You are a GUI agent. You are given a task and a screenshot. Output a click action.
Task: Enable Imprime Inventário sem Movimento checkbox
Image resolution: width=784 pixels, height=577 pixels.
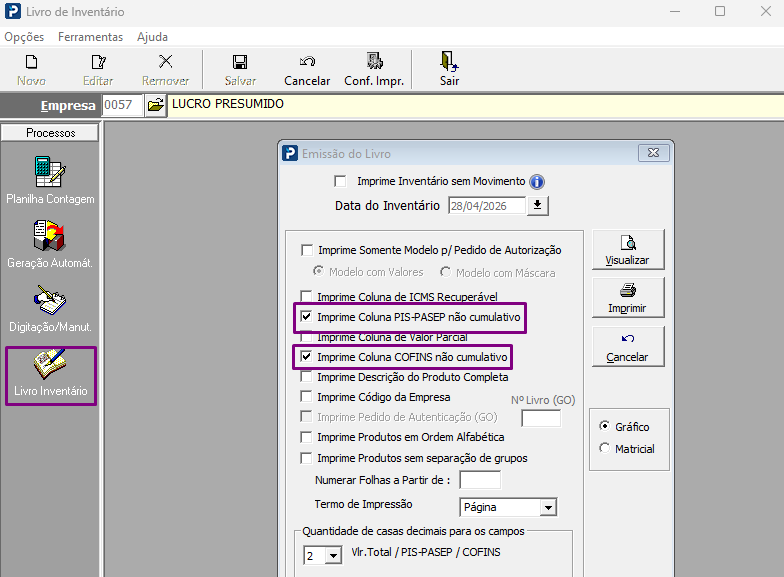click(340, 181)
